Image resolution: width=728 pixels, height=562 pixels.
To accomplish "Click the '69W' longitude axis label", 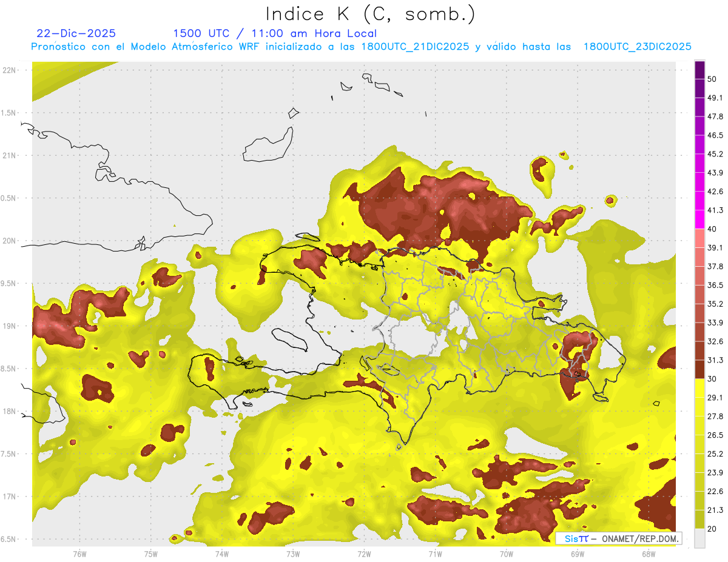I will [578, 554].
